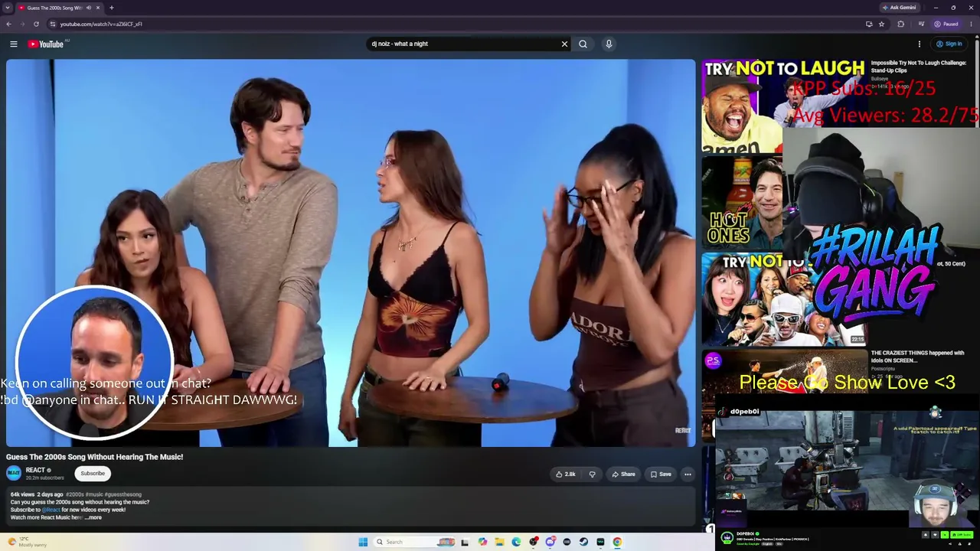
Task: Open the browser extensions puzzle icon
Action: coord(900,24)
